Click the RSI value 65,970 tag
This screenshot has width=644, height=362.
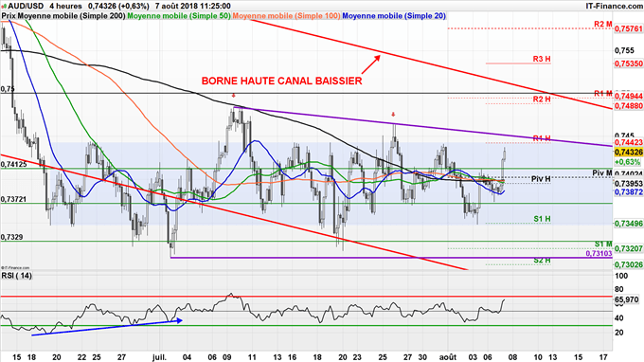pos(626,299)
